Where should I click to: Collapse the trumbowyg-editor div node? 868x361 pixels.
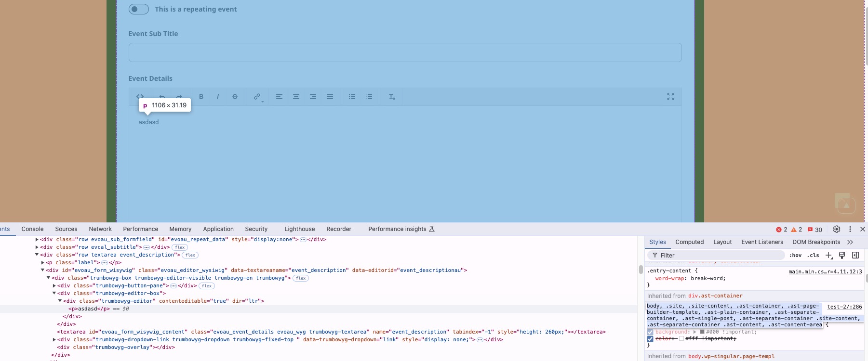(x=60, y=301)
